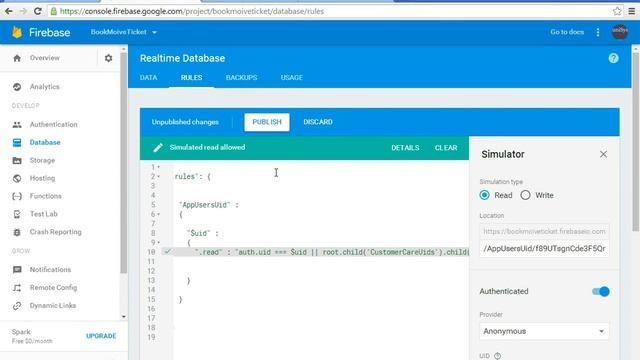Collapse the fold arrow on line 9

158,242
